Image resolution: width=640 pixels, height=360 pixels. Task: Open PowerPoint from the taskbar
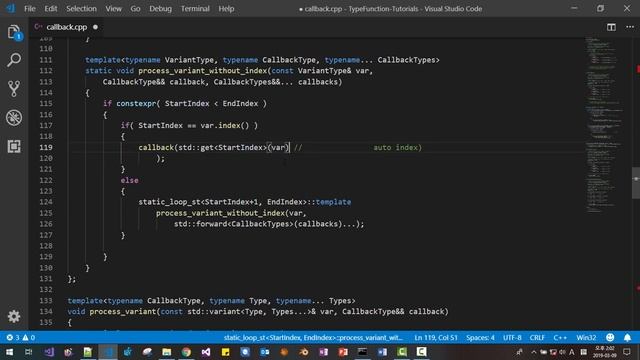pos(343,352)
